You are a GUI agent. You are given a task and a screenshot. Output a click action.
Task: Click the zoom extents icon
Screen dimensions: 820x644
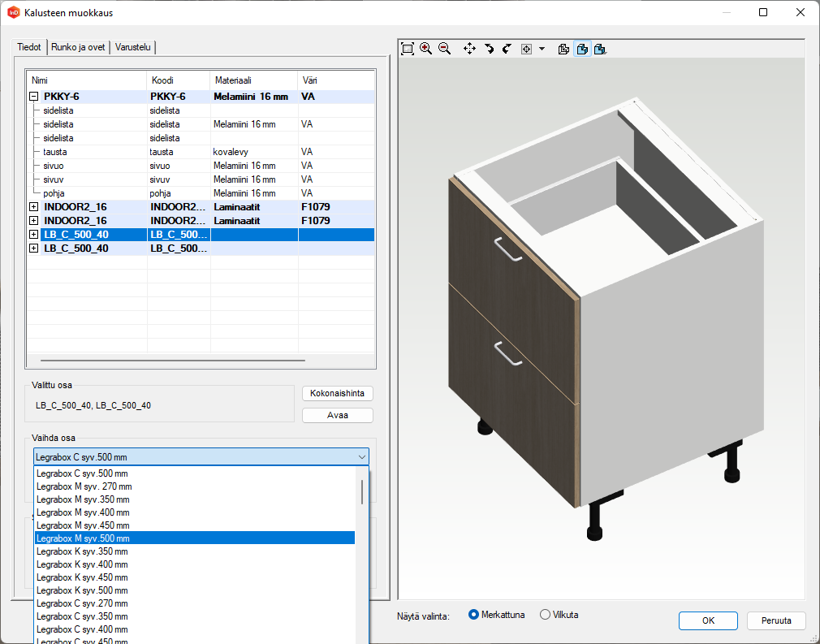pos(408,49)
